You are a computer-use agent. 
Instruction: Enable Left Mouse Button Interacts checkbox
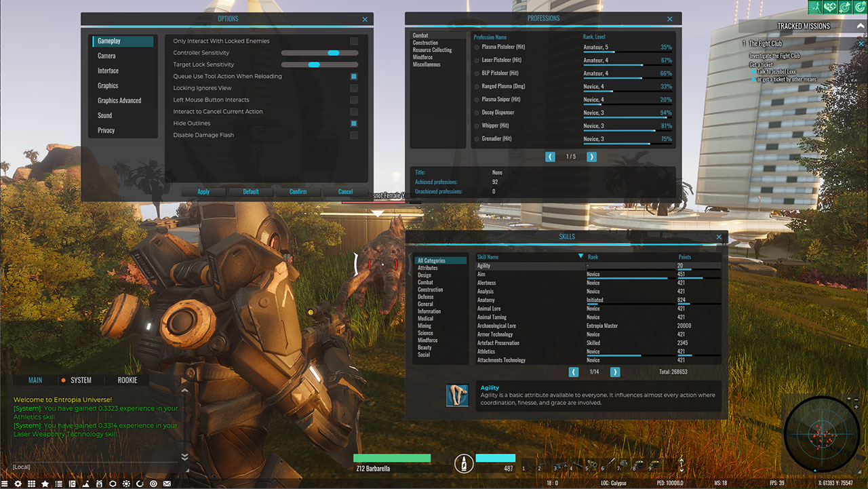[354, 100]
